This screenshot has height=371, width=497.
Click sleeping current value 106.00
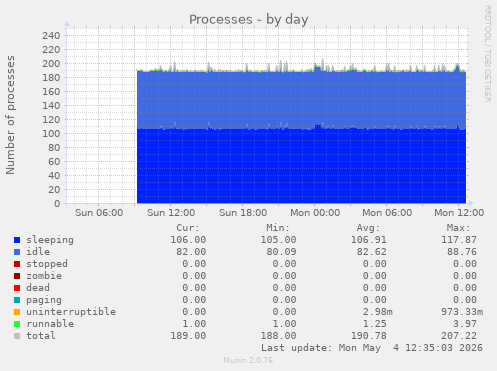point(188,240)
